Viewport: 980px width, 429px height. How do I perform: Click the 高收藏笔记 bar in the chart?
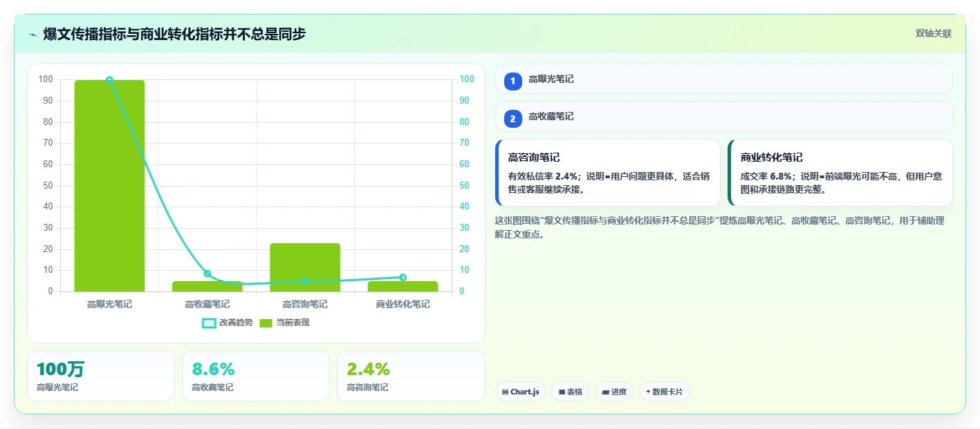[207, 286]
